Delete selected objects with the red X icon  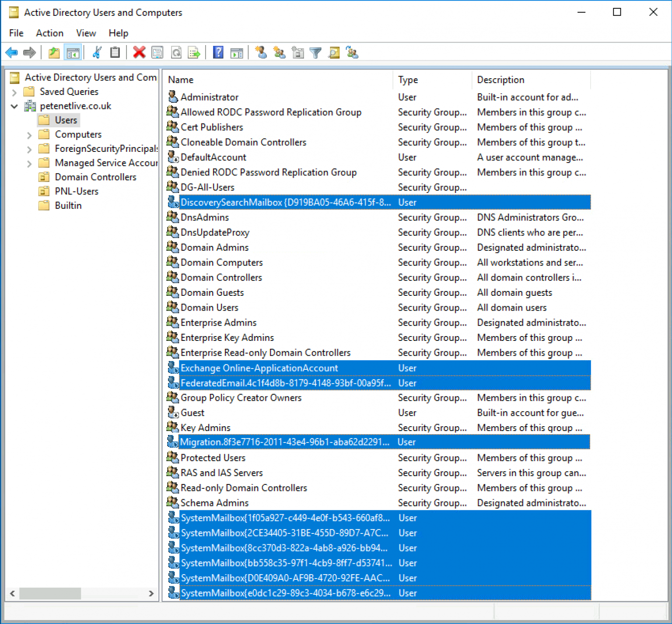coord(139,53)
